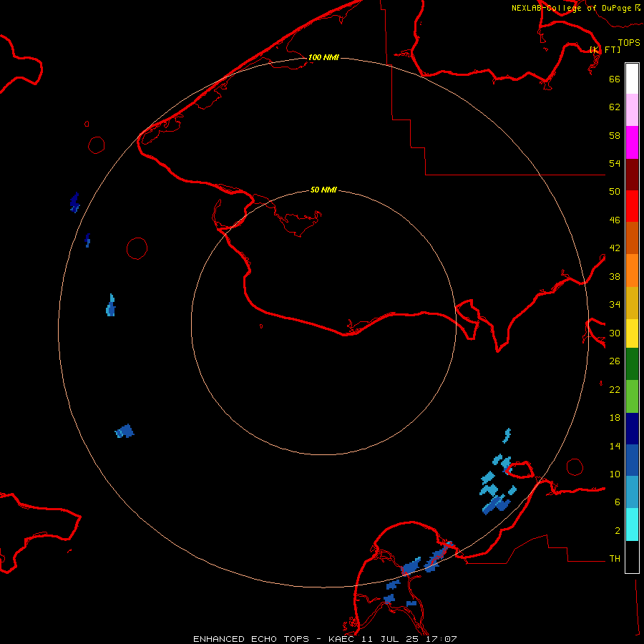
Task: Click the legend value "10"
Action: 615,474
